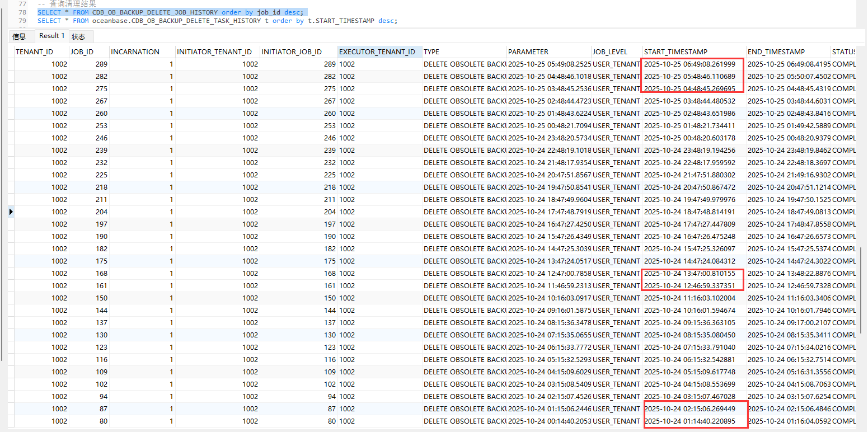The width and height of the screenshot is (868, 432).
Task: Click the vertical scrollbar of the result grid
Action: tap(862, 269)
